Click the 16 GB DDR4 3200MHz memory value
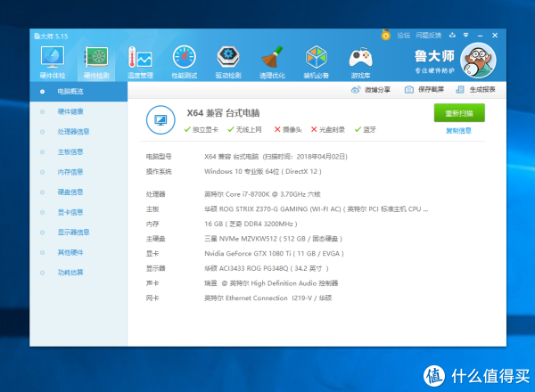Screen dimensions: 535x392 tap(251, 224)
